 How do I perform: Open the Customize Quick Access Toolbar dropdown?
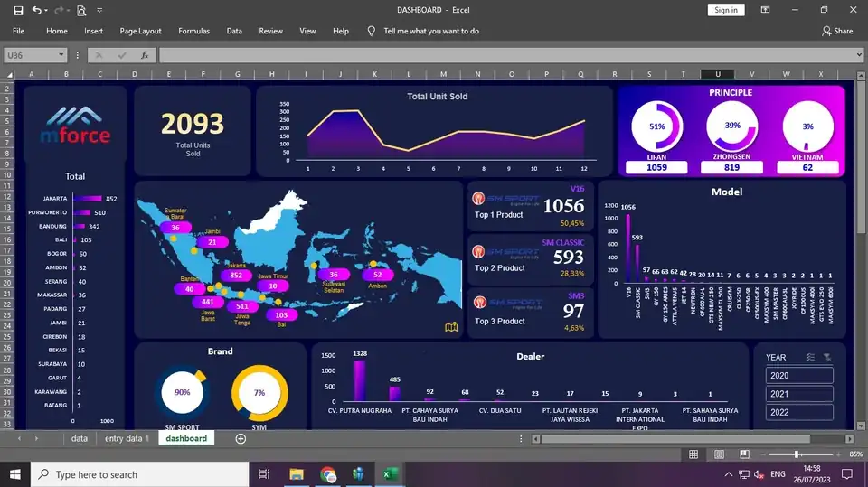[99, 10]
